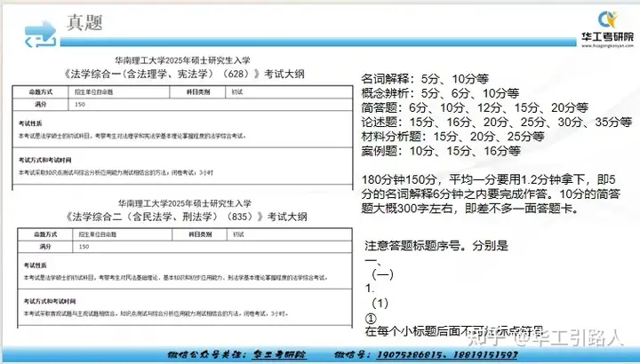Click the （1） numbering example
The image size is (640, 364).
[380, 304]
